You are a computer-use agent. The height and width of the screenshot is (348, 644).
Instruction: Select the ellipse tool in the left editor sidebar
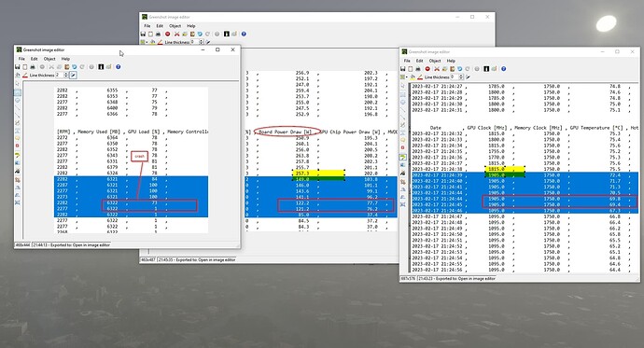click(18, 100)
